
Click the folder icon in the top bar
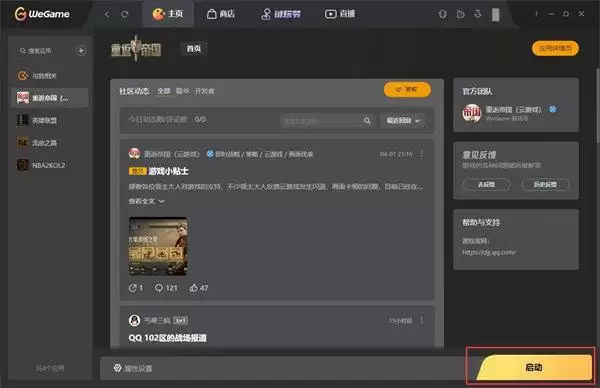pos(460,15)
